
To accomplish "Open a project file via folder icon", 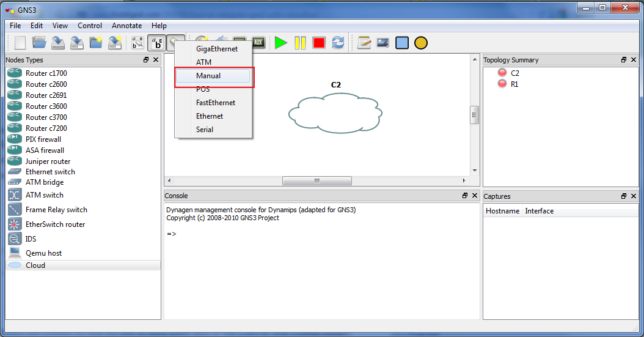I will tap(39, 43).
